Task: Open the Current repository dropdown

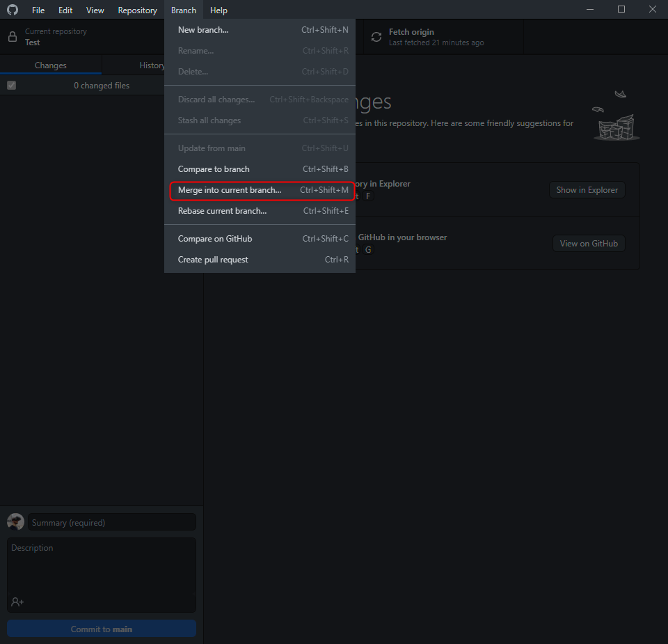Action: point(82,37)
